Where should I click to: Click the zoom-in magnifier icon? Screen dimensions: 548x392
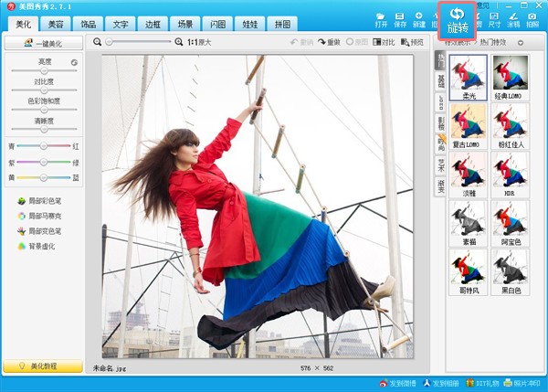(179, 42)
